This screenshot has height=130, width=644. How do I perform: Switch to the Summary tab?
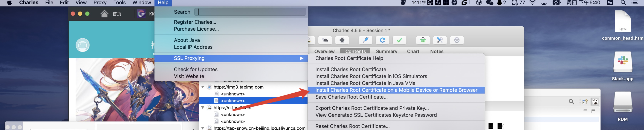coord(386,51)
